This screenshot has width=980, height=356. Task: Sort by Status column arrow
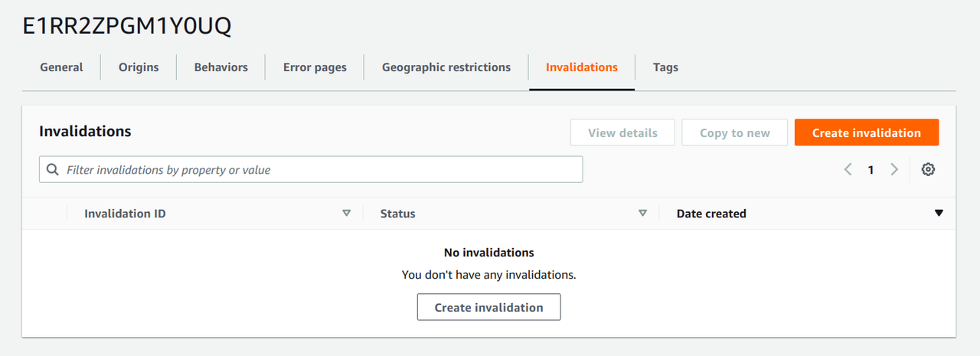(x=642, y=214)
